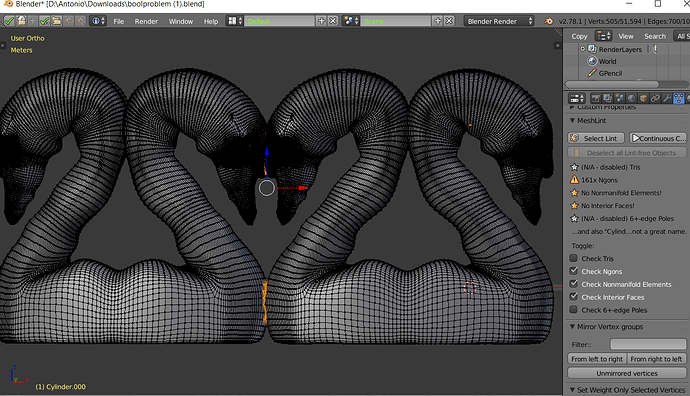The height and width of the screenshot is (396, 690).
Task: Switch to the Modifiers wrench tab
Action: click(x=667, y=98)
